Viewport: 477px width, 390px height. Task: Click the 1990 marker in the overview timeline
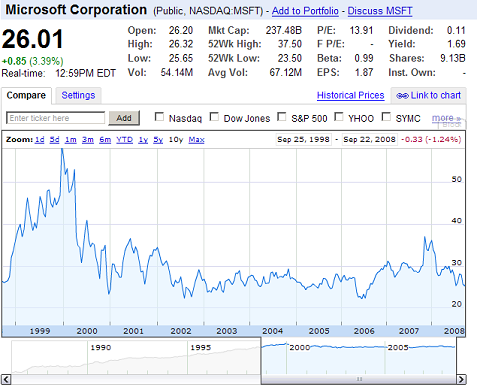101,347
